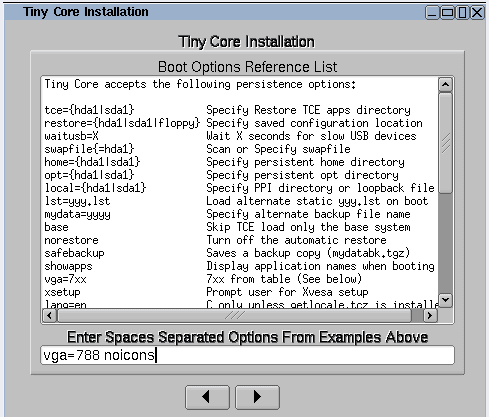Image resolution: width=489 pixels, height=417 pixels.
Task: Click 'Specify alternate backup file name' description
Action: click(x=308, y=214)
